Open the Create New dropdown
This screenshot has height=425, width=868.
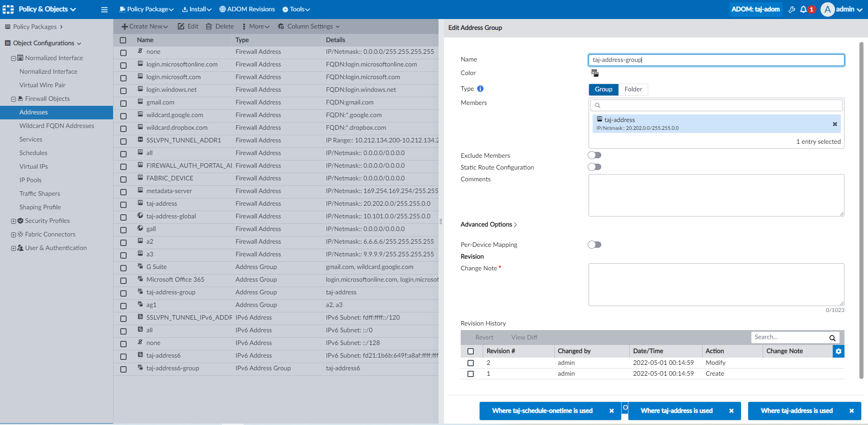(x=145, y=27)
